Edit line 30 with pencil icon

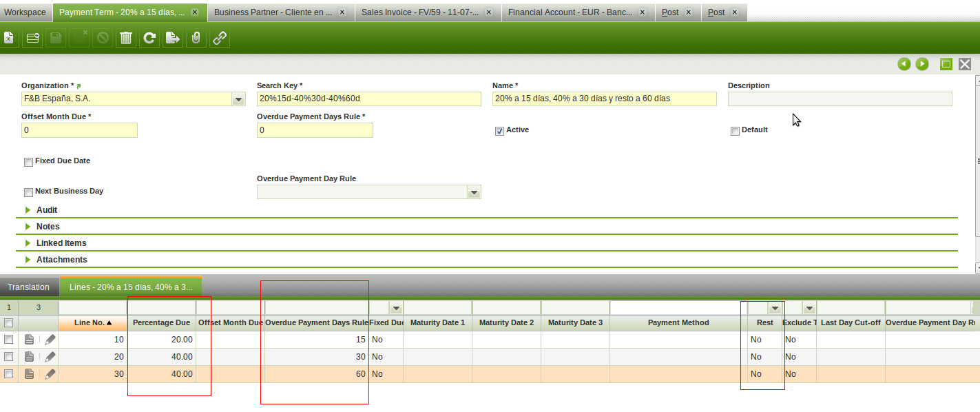[x=50, y=374]
